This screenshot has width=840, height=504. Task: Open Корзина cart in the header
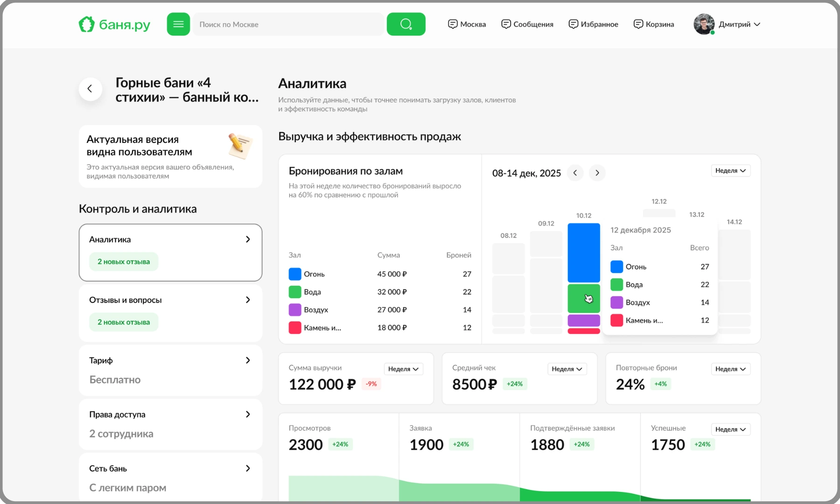(654, 24)
